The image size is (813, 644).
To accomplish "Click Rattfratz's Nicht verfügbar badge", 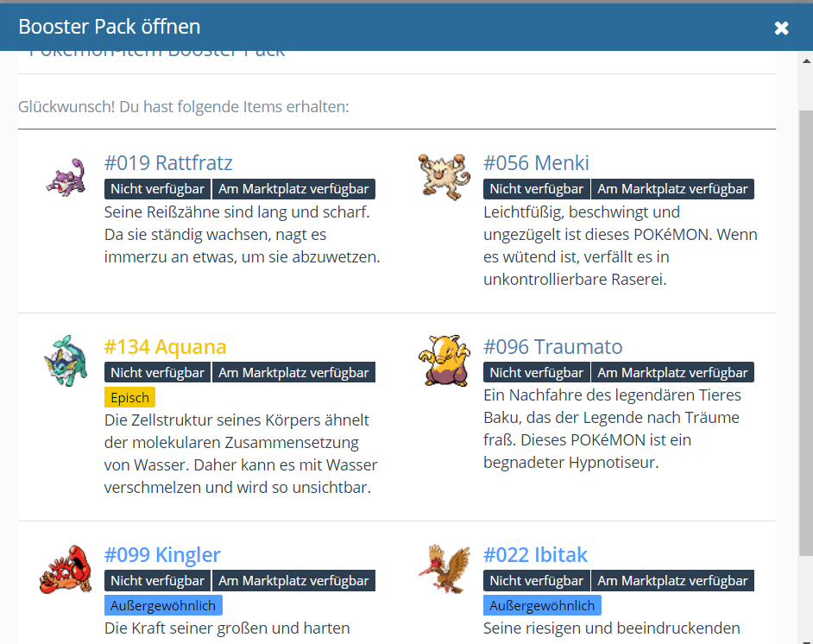I will click(x=157, y=189).
